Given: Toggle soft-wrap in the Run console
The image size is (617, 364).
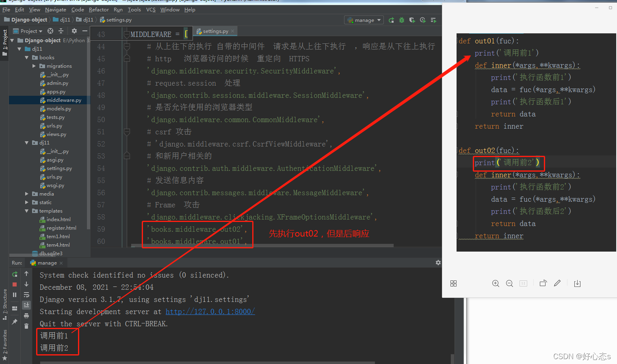Looking at the screenshot, I should pyautogui.click(x=26, y=295).
